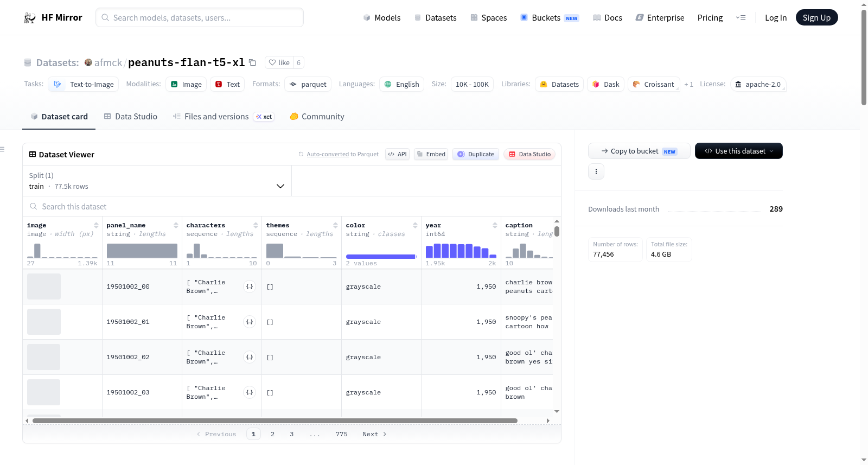
Task: Expand Charlie Brown cell for row 19501002_00
Action: tap(250, 286)
